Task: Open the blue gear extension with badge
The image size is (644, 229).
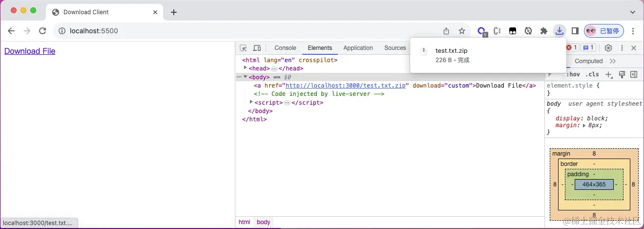Action: (x=482, y=31)
